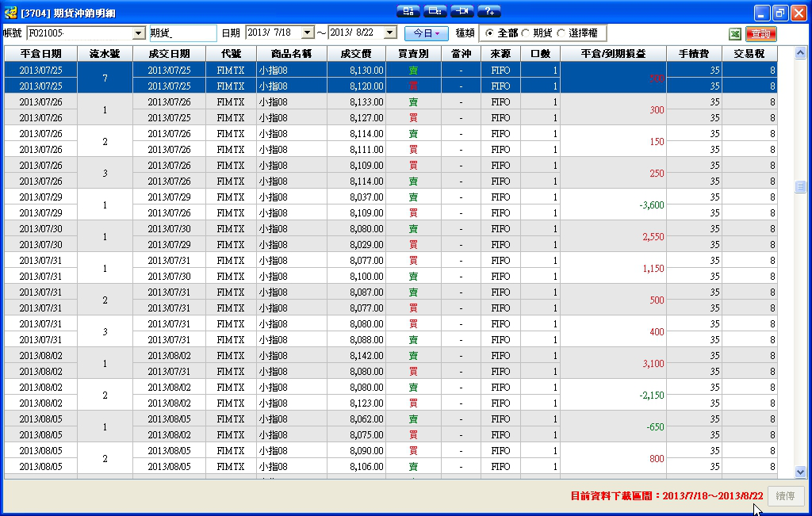Image resolution: width=812 pixels, height=516 pixels.
Task: Click the 平倉/到期損益 column header
Action: (614, 54)
